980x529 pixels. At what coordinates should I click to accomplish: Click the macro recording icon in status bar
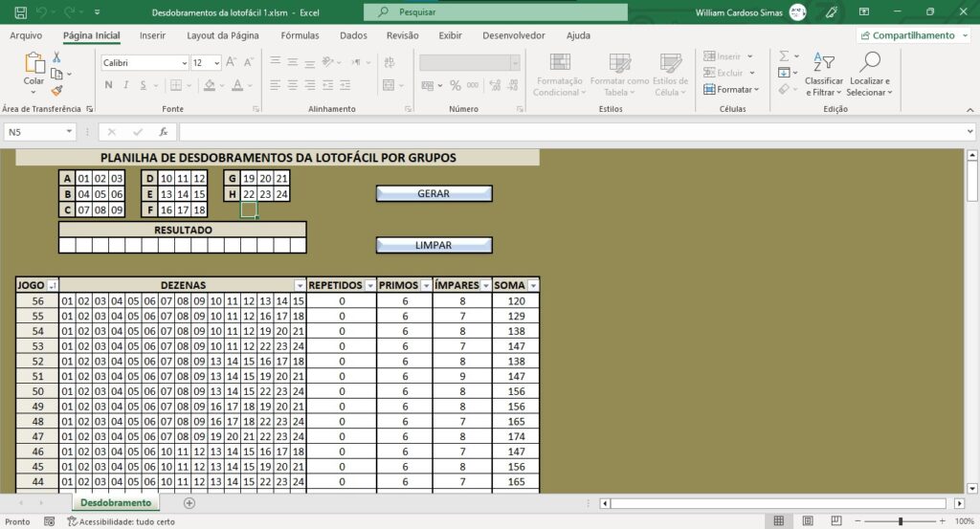click(x=50, y=521)
